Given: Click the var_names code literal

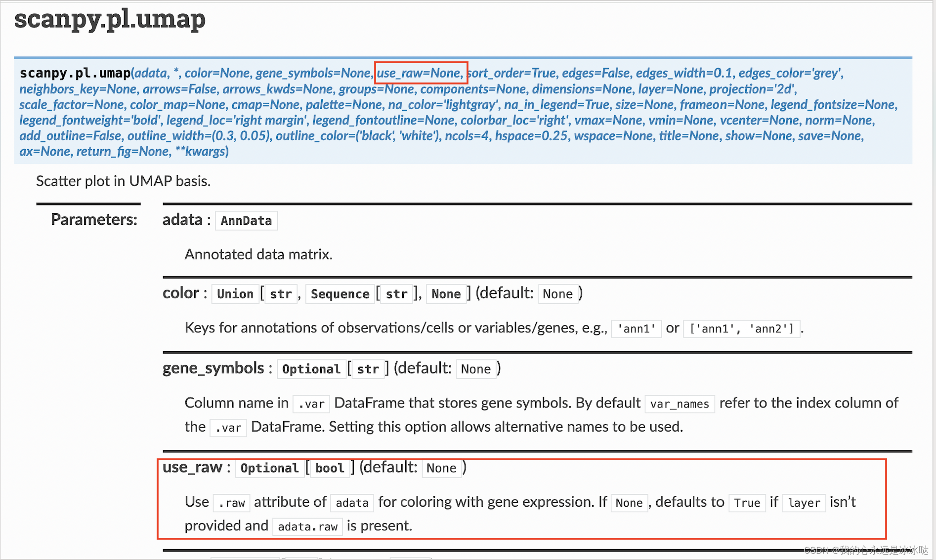Looking at the screenshot, I should click(x=680, y=404).
